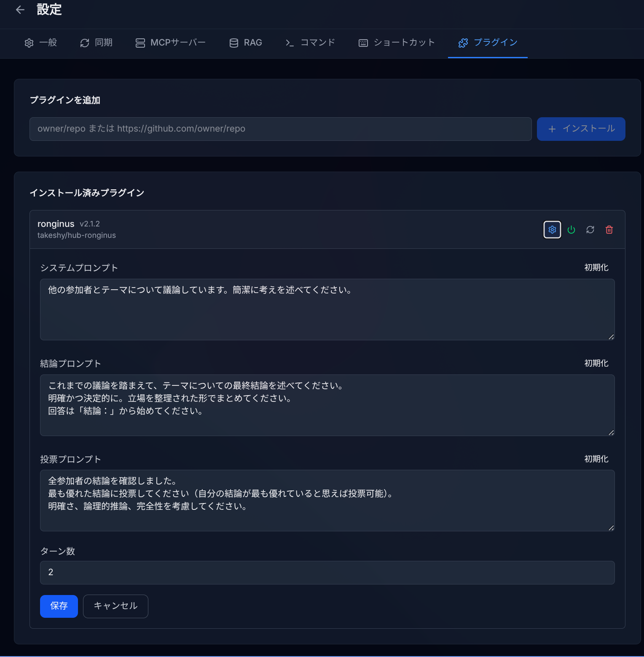Click the keyboard icon beside ショートカット
This screenshot has height=657, width=644.
click(362, 43)
